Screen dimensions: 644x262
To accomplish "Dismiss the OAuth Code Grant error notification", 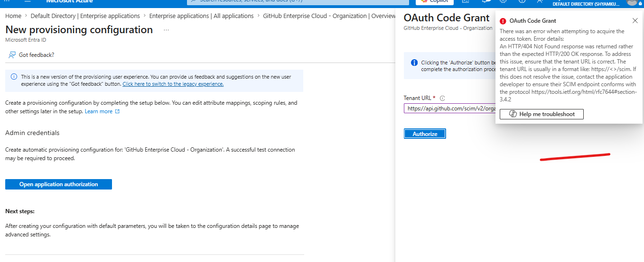I will point(635,21).
